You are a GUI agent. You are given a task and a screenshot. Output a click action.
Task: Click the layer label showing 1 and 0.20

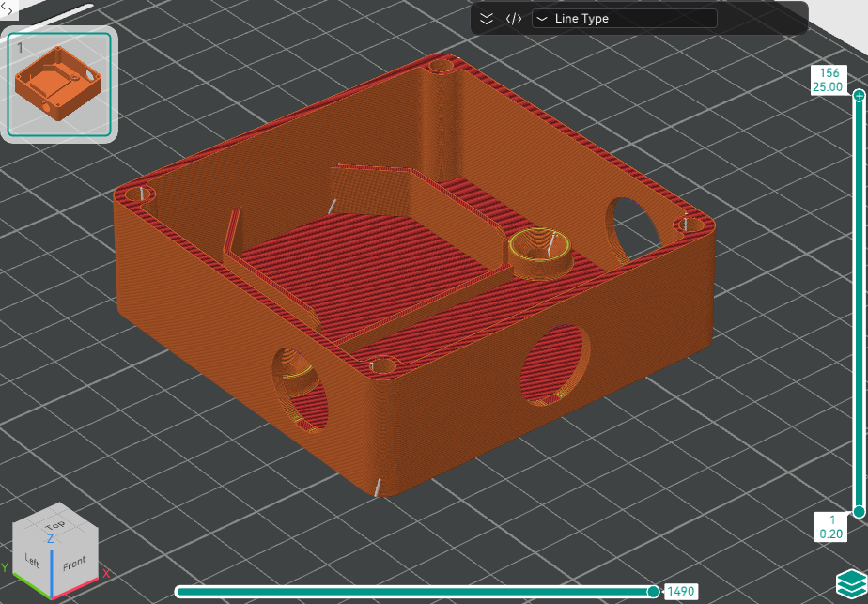click(x=831, y=527)
